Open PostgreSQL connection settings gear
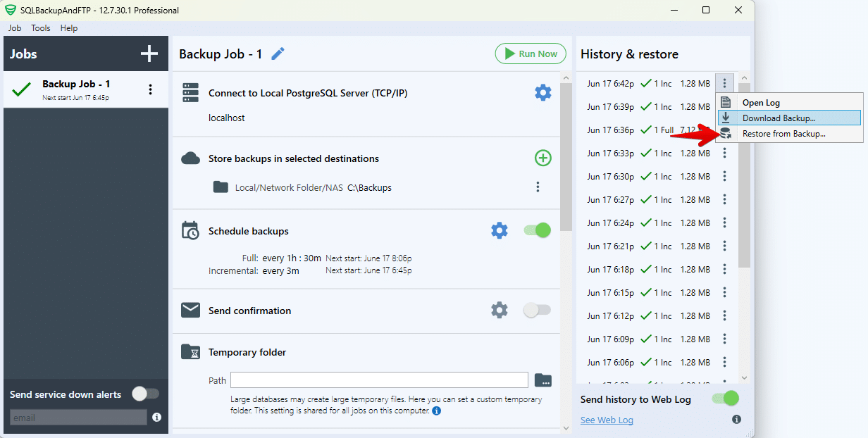This screenshot has width=868, height=438. tap(542, 93)
